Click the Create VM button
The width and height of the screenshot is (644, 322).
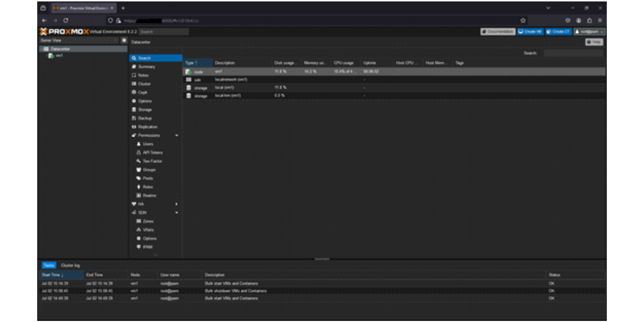click(530, 32)
